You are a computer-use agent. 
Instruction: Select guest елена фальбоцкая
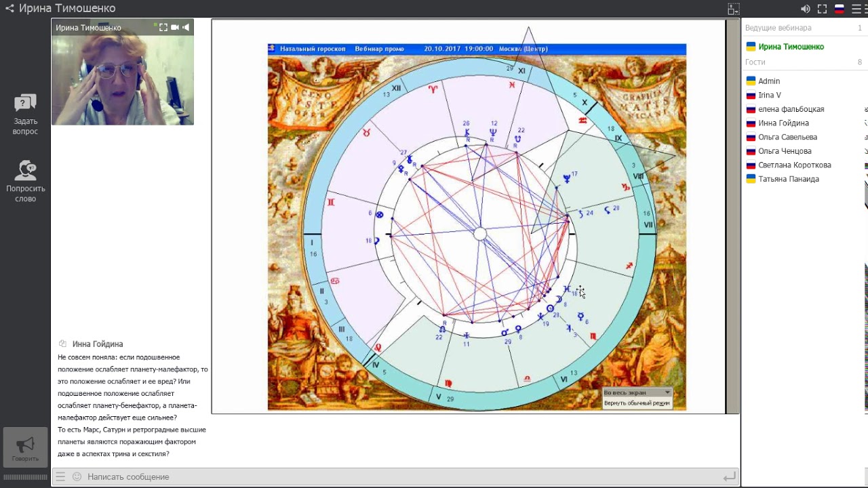coord(791,109)
